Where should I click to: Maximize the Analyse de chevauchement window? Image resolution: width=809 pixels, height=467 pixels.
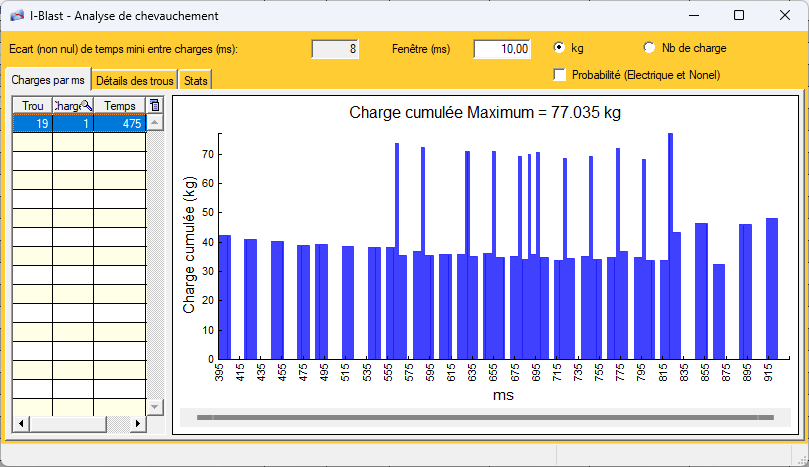(x=739, y=15)
